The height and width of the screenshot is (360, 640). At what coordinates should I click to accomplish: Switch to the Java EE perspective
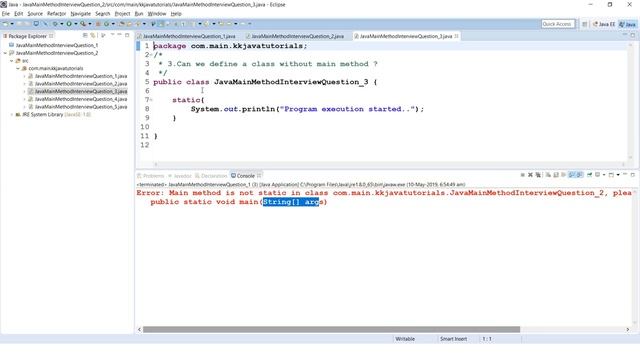(604, 24)
